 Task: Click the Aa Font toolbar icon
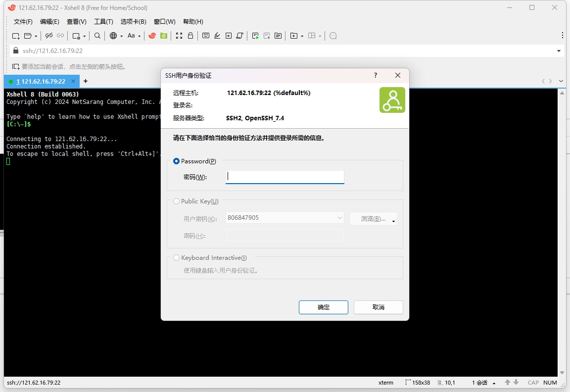tap(131, 36)
